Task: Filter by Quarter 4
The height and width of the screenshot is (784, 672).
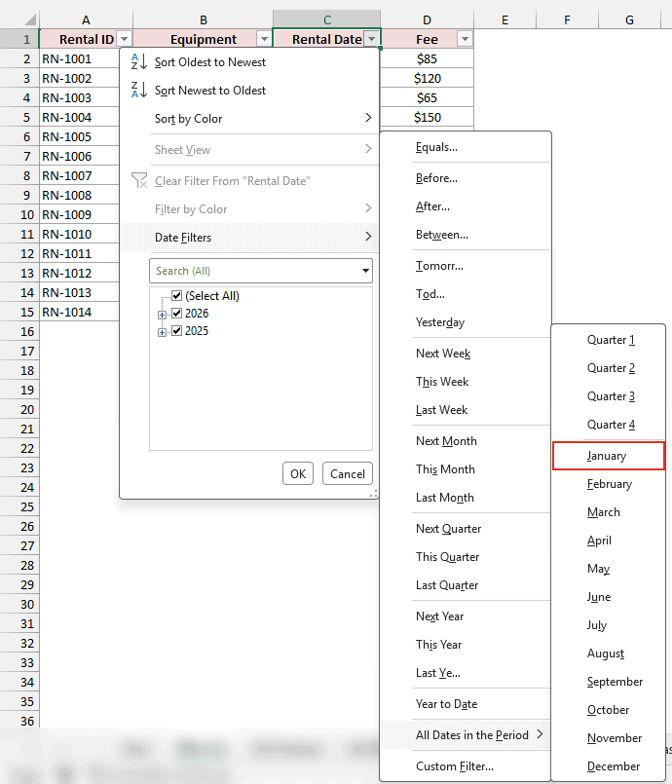Action: [609, 425]
